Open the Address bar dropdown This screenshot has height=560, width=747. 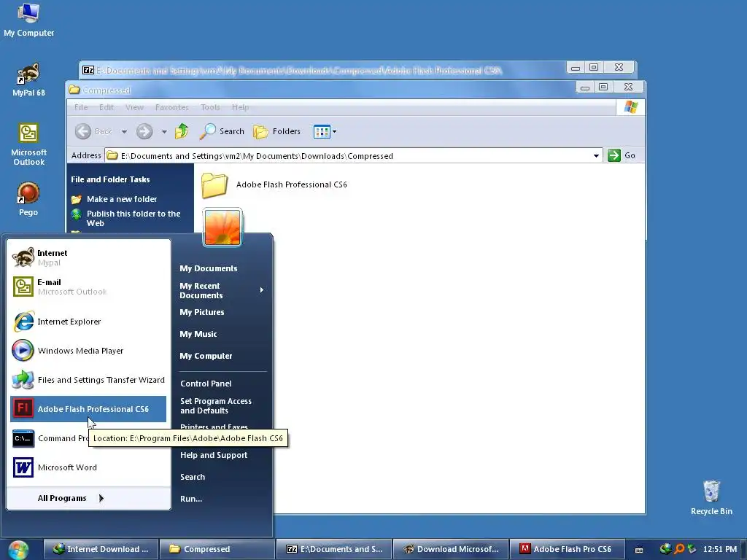(x=596, y=156)
